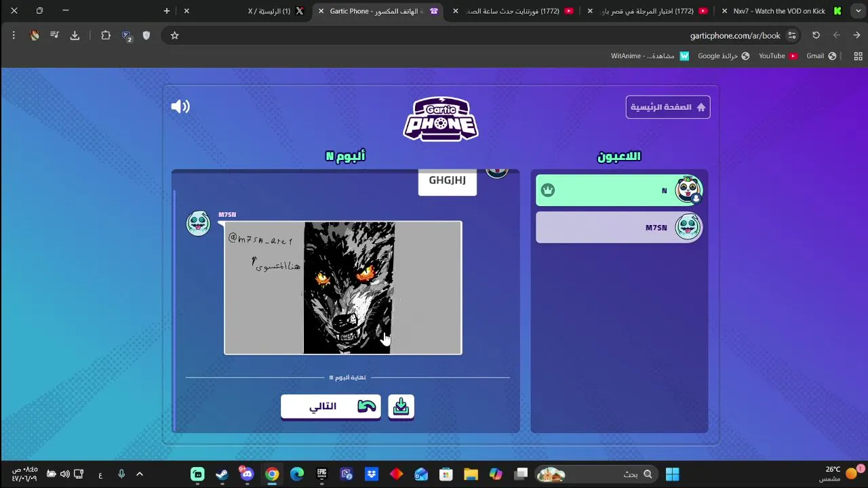Click the shield extension with badge 2

tap(126, 35)
